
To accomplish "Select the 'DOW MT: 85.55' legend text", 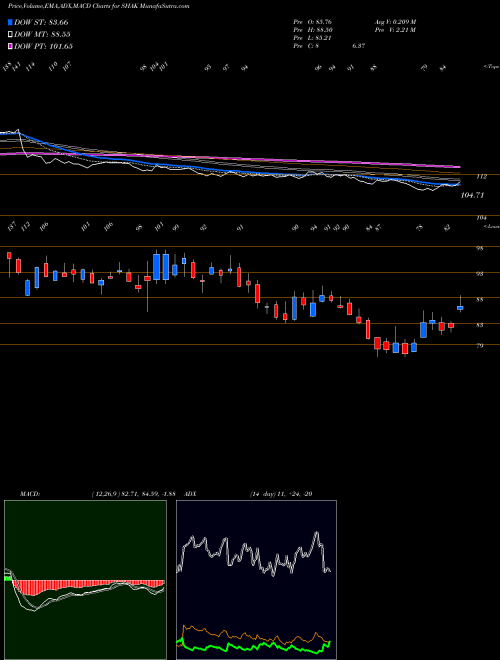I will click(42, 34).
